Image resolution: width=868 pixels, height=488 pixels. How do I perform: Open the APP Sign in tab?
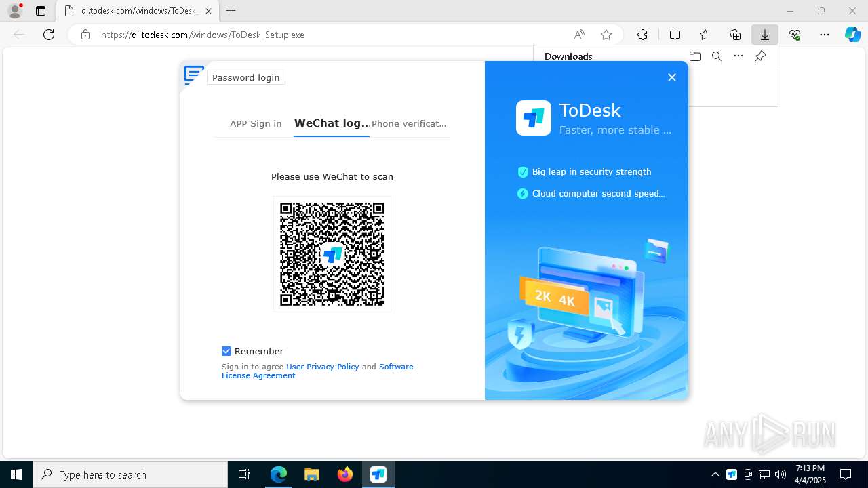(256, 123)
